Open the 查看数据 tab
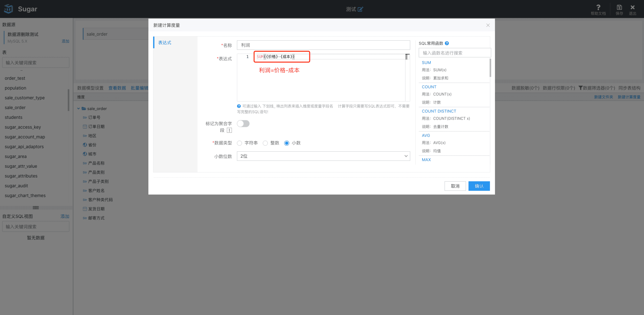Viewport: 644px width, 315px height. [117, 88]
